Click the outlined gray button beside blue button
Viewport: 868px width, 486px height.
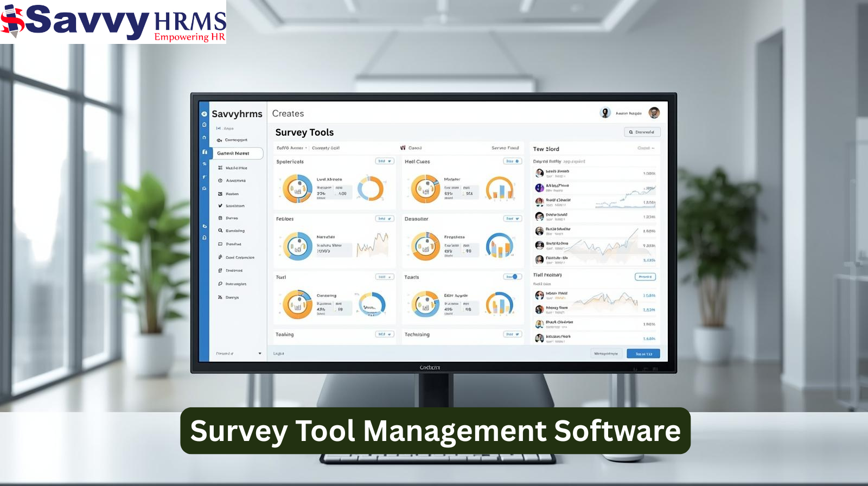(x=607, y=354)
